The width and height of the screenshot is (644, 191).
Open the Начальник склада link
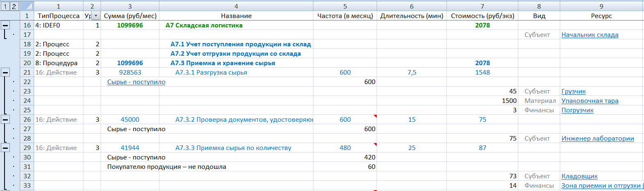[589, 35]
